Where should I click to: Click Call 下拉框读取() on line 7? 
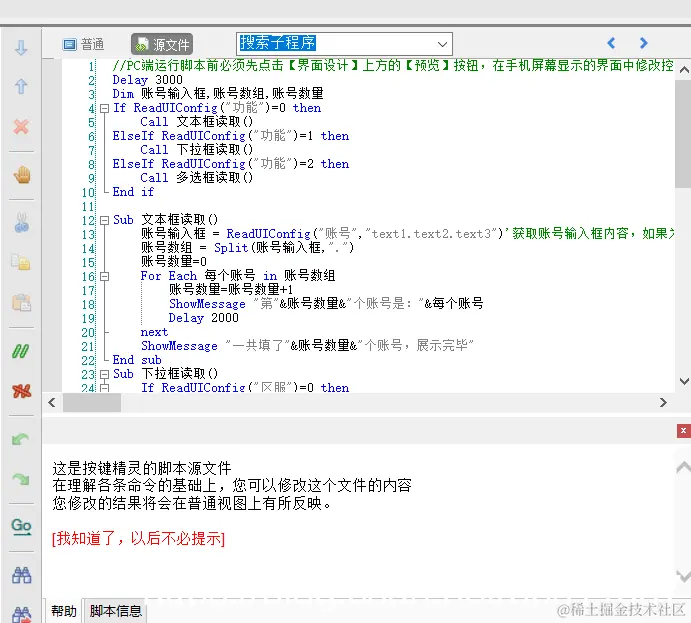[x=197, y=150]
